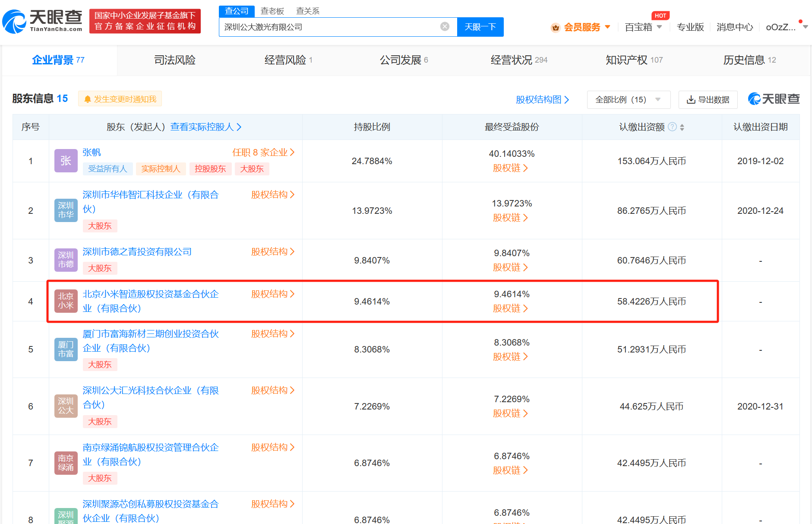Click the 天眼一下 search button
The width and height of the screenshot is (812, 524).
point(480,27)
